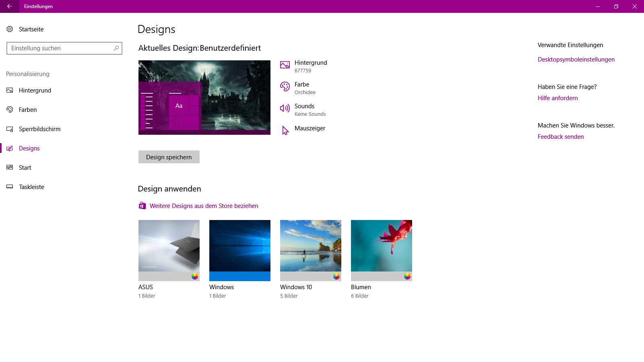Click the Mauszeiger cursor icon

[x=285, y=130]
